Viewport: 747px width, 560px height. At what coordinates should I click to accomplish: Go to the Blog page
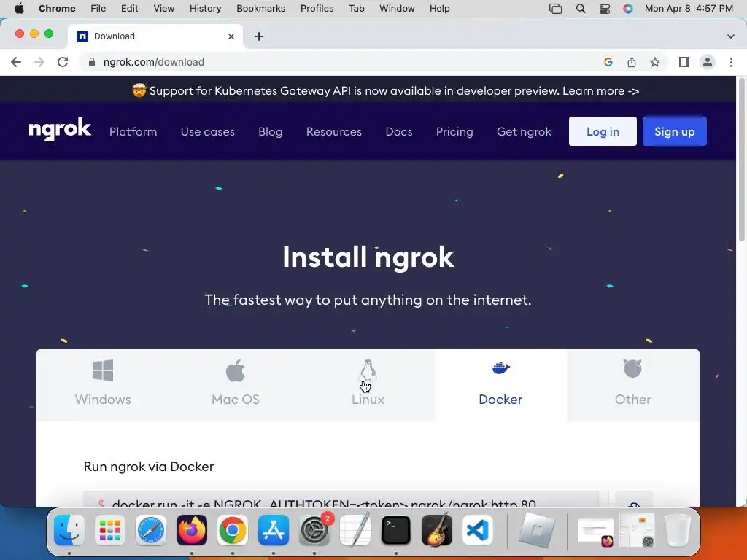pos(270,131)
